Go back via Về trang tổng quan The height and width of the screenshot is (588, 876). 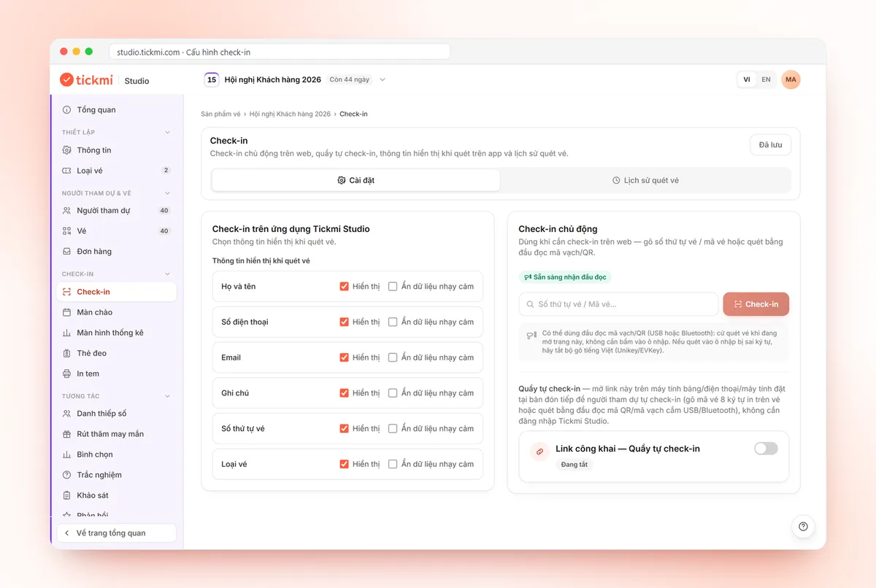tap(117, 533)
